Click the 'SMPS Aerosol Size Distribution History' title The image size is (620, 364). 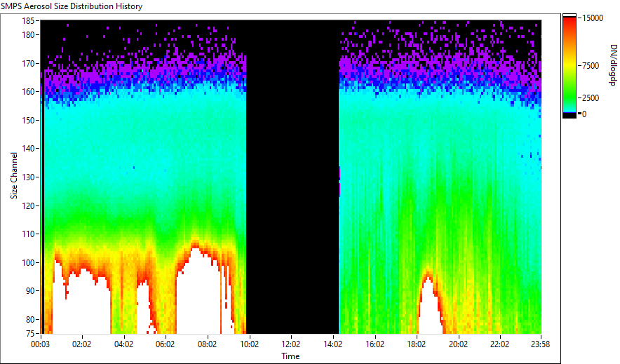(72, 6)
